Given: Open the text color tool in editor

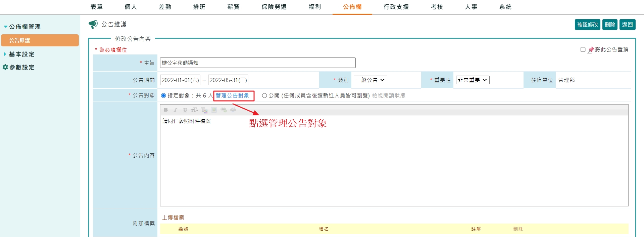Looking at the screenshot, I should click(x=204, y=110).
